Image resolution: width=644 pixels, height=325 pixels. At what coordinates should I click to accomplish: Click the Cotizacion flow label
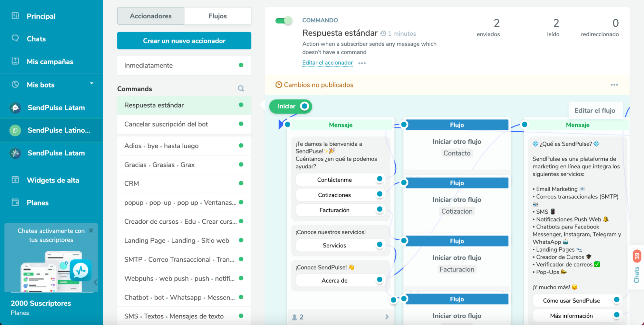(457, 211)
